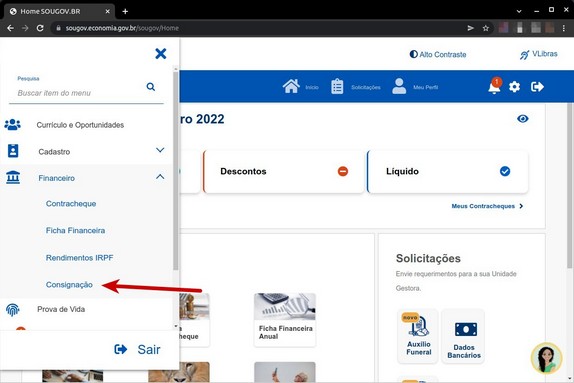Open Contracheque under Financeiro
The width and height of the screenshot is (574, 383).
pos(71,204)
